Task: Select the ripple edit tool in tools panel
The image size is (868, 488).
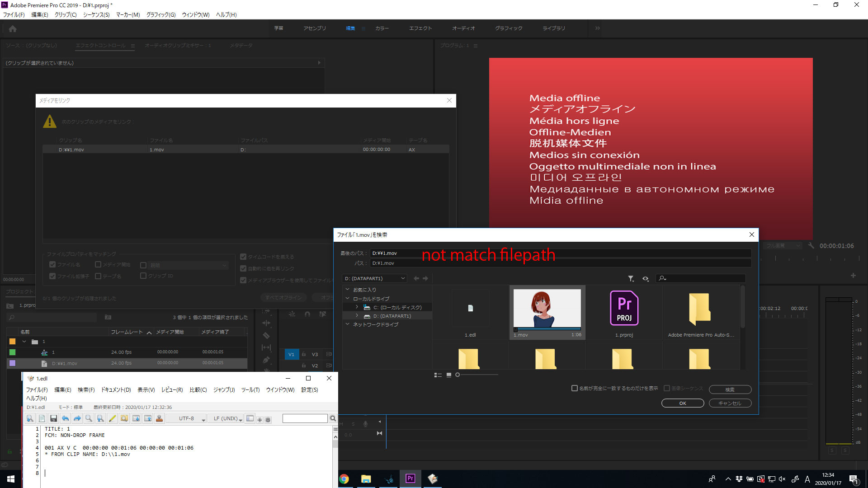Action: (x=266, y=323)
